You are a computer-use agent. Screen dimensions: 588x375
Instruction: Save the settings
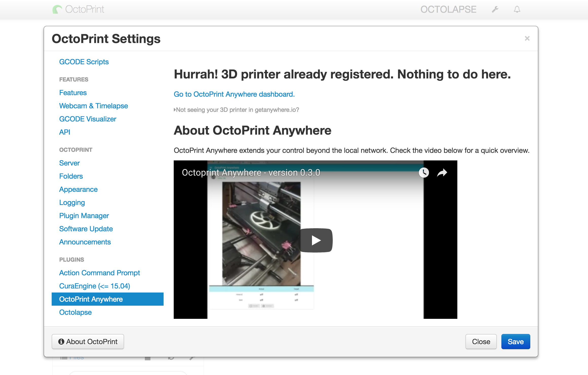coord(516,341)
